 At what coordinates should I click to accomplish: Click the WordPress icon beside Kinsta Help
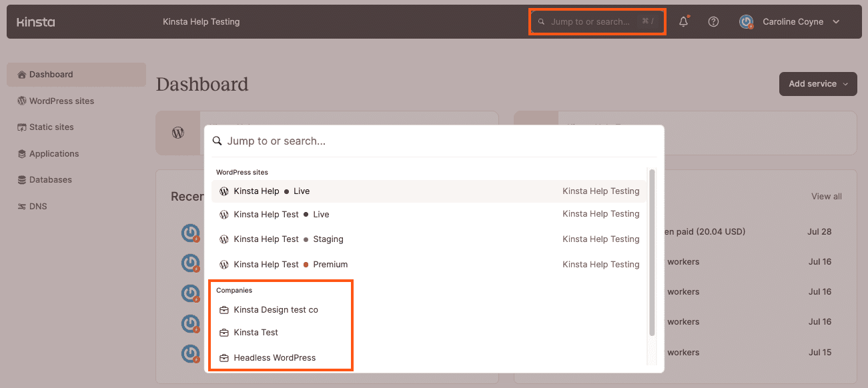click(224, 191)
